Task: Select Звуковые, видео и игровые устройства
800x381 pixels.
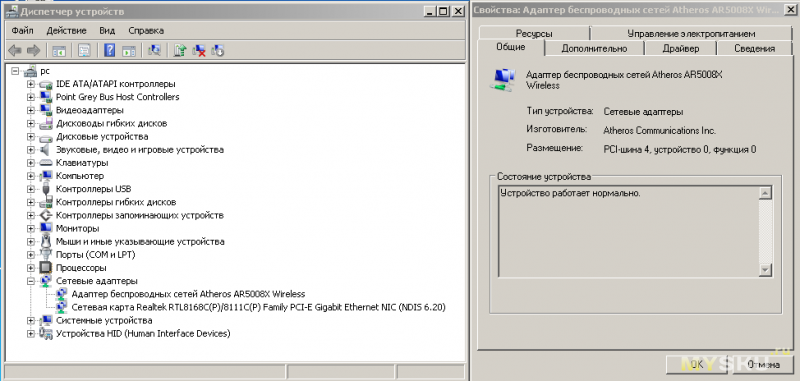Action: point(140,149)
